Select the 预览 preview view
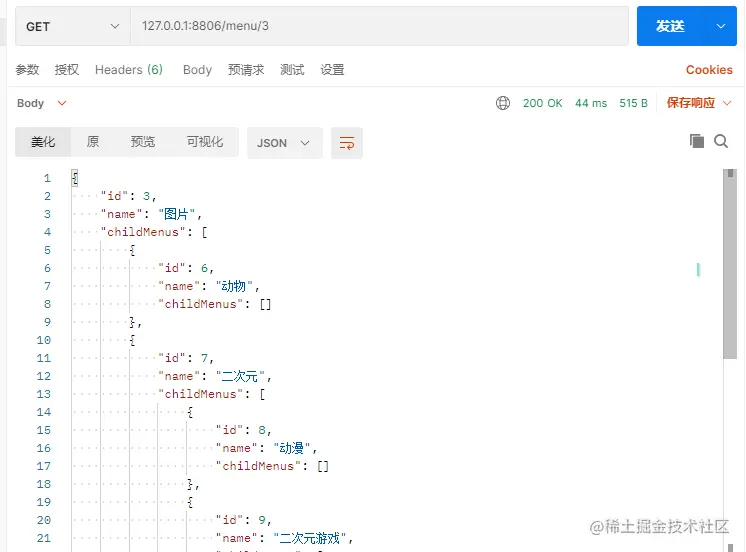Screen dimensions: 746x552 pos(143,142)
